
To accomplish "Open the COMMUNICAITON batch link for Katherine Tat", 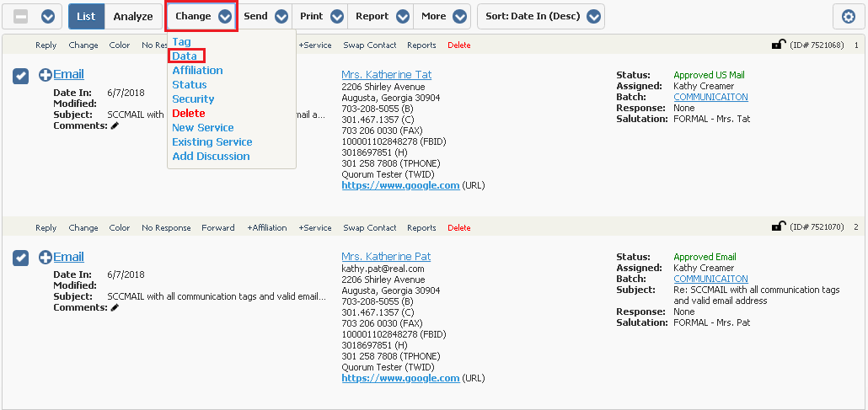I will point(710,98).
